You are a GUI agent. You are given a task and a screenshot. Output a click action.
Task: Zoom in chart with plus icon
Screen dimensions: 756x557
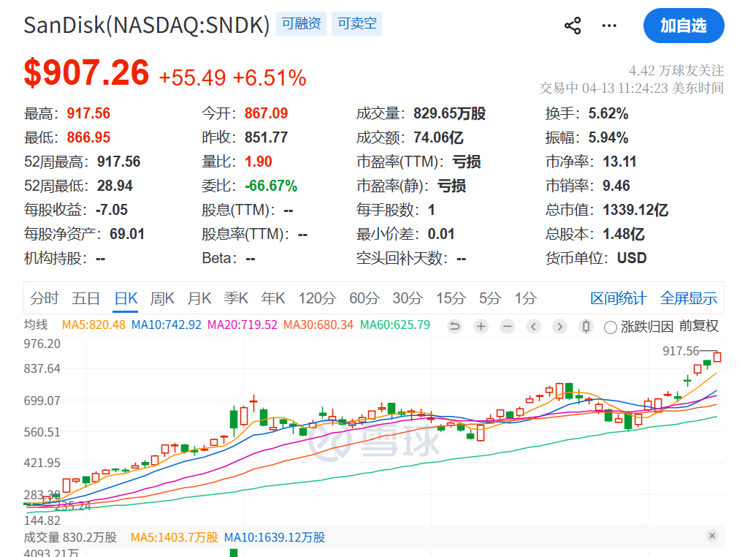[481, 327]
